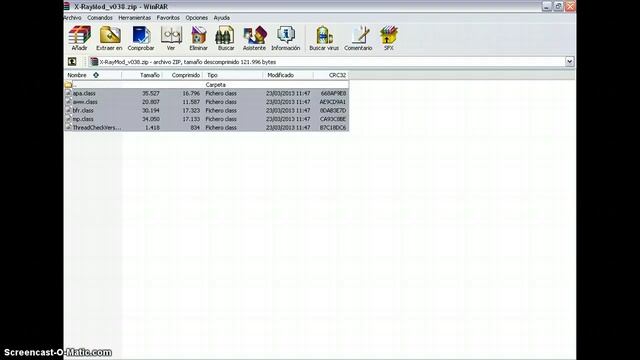Select the bfr.class file name
The height and width of the screenshot is (360, 640).
click(x=83, y=111)
